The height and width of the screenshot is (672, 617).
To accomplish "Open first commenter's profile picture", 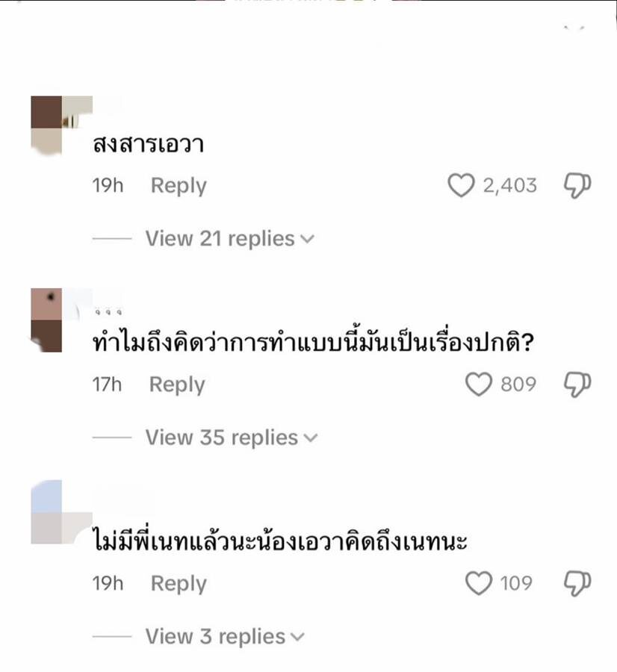I will coord(46,125).
